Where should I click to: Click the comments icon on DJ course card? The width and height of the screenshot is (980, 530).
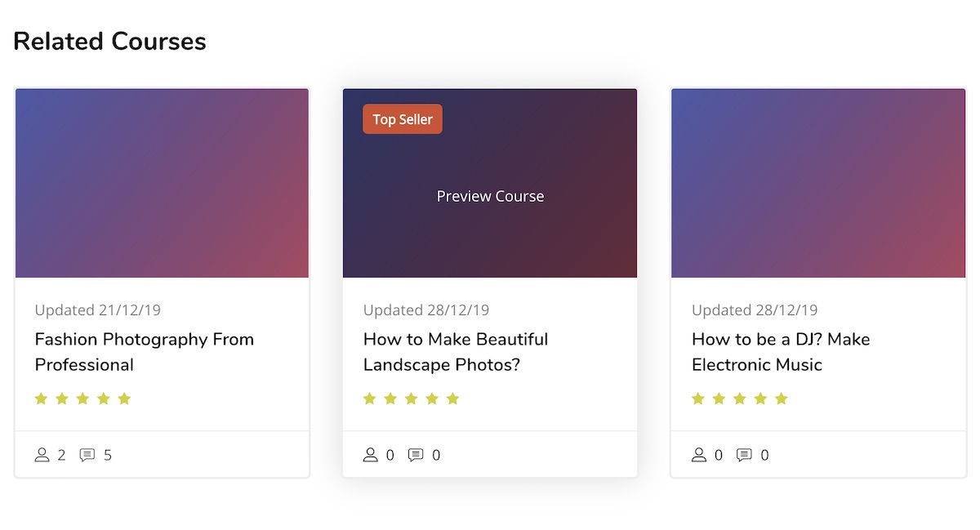click(x=744, y=455)
